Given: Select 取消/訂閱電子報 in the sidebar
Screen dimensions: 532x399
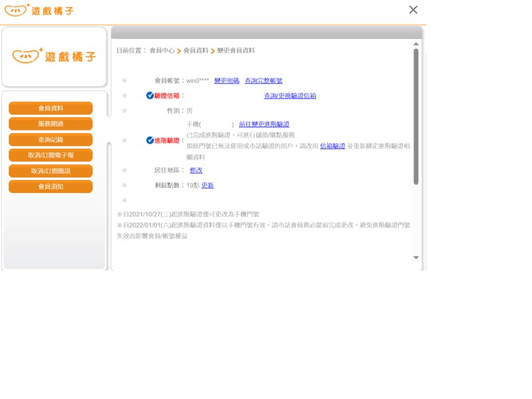Looking at the screenshot, I should pos(50,155).
